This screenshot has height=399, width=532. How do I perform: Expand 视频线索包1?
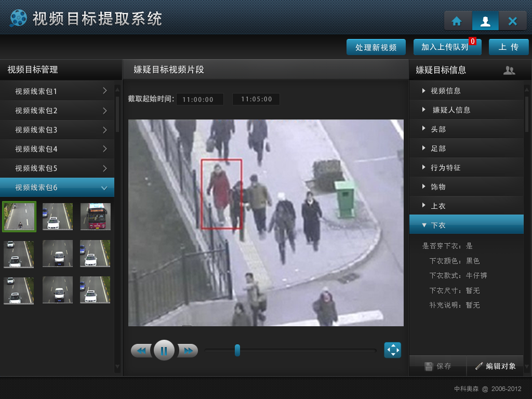pyautogui.click(x=57, y=91)
